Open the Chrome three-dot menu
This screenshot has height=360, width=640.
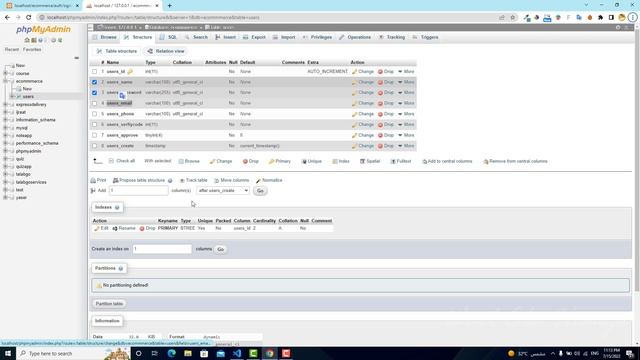click(x=632, y=18)
